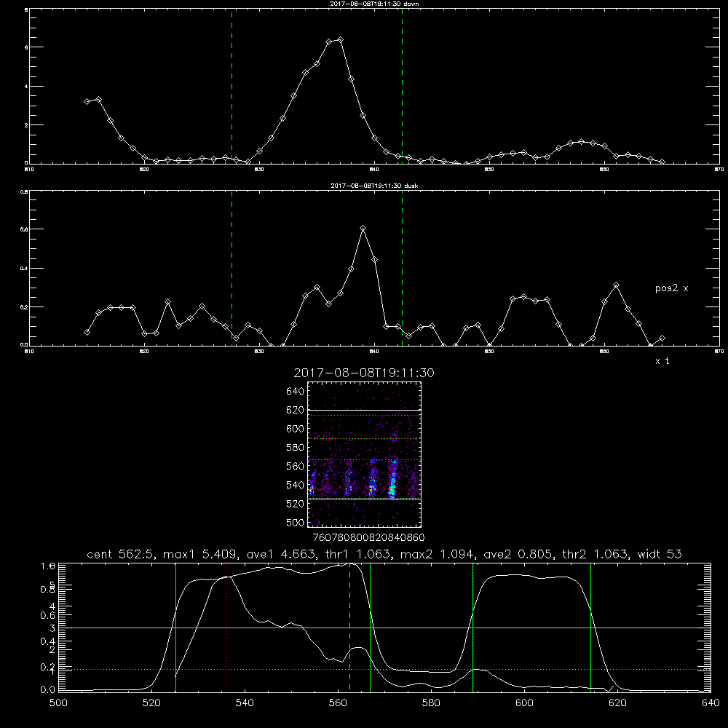This screenshot has height=728, width=728.
Task: Click bottom plot x-axis label "520"
Action: click(151, 703)
